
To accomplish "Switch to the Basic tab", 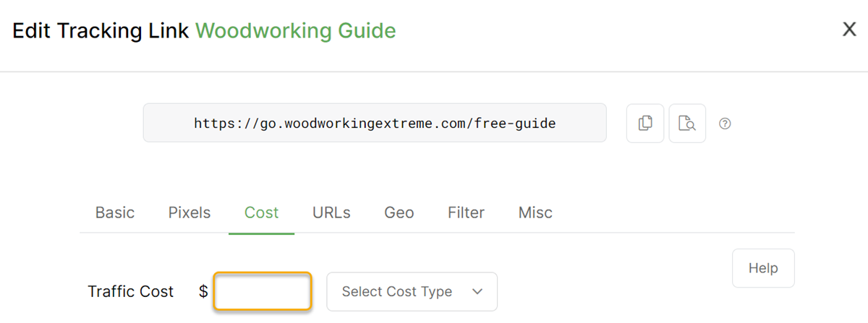I will coord(115,212).
